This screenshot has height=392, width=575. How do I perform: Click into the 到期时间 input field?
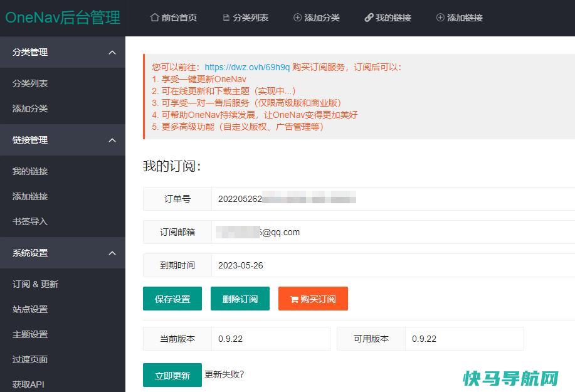coord(393,265)
